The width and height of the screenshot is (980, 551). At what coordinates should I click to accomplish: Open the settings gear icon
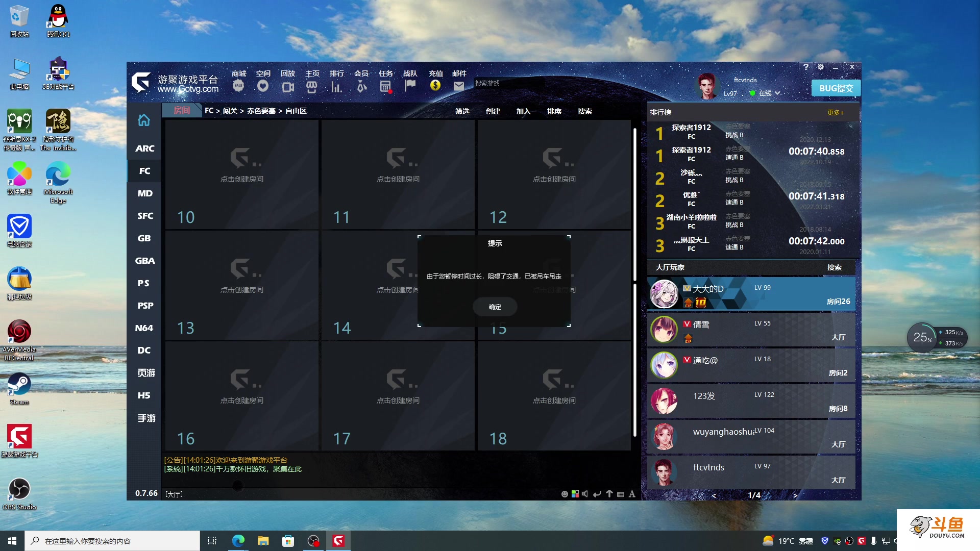tap(821, 67)
